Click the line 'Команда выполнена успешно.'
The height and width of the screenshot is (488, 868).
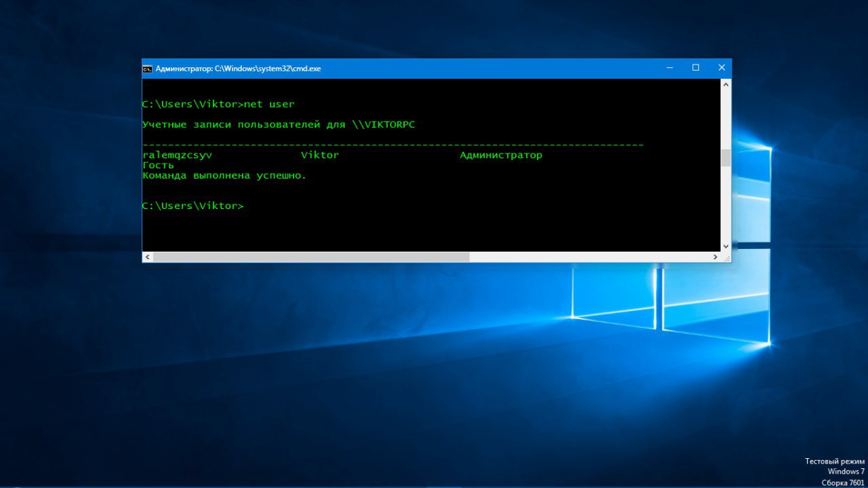[x=224, y=176]
